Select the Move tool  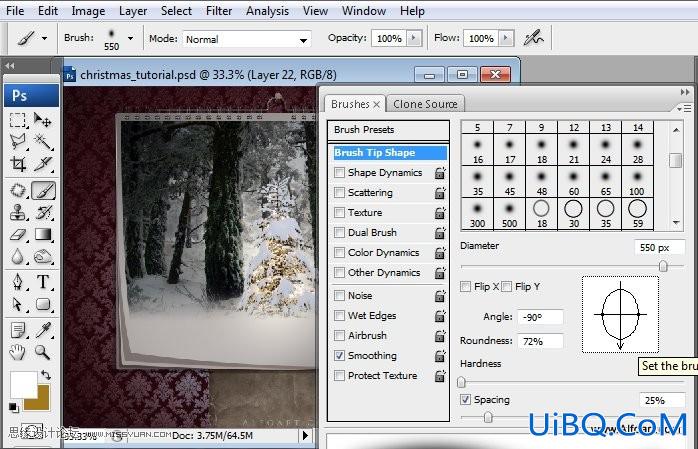point(43,120)
